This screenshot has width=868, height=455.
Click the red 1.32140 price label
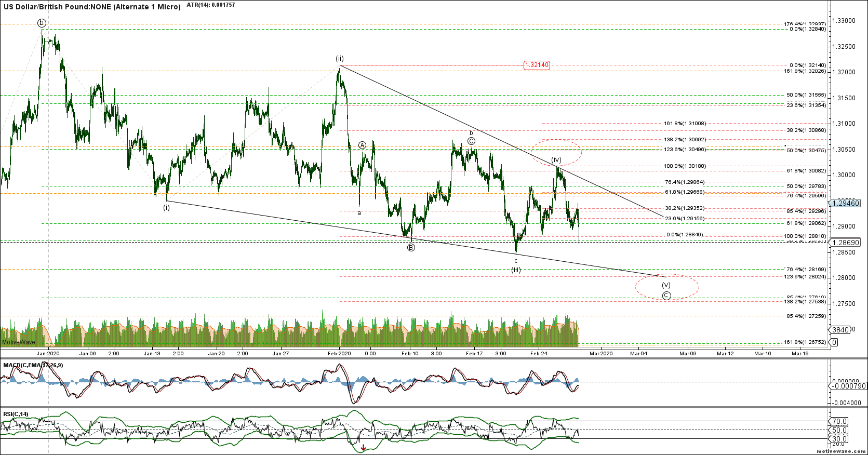tap(537, 65)
